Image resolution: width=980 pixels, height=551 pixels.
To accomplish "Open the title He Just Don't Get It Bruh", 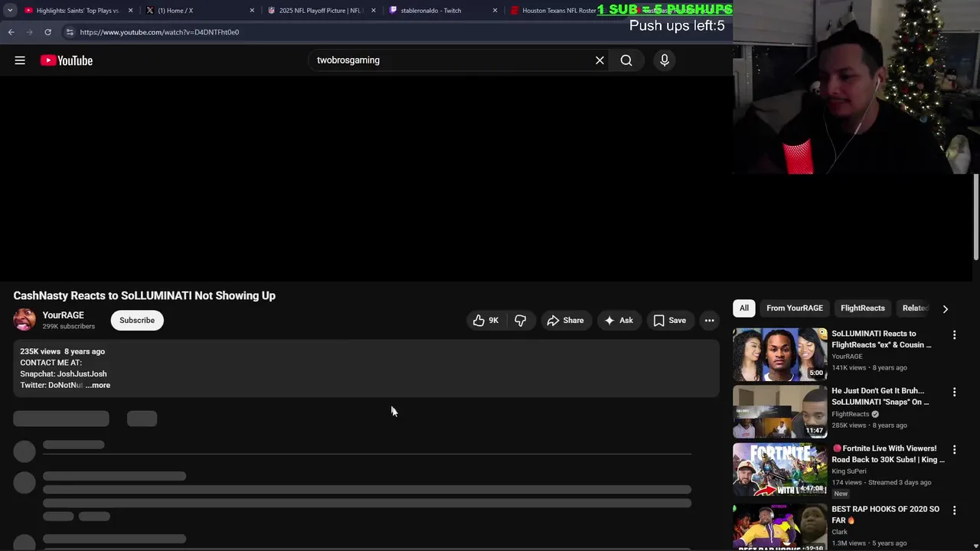I will [x=880, y=396].
